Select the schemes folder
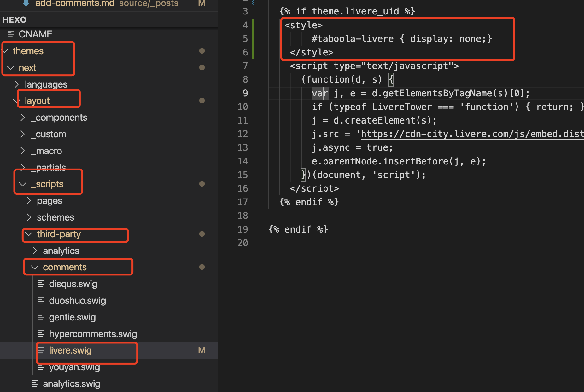The height and width of the screenshot is (392, 584). pos(55,217)
